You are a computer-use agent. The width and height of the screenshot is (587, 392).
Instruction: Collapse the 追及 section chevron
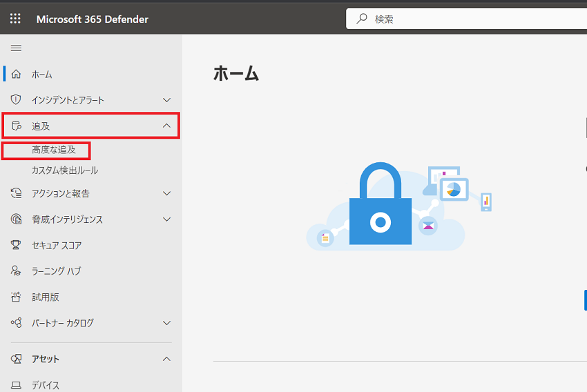(166, 126)
